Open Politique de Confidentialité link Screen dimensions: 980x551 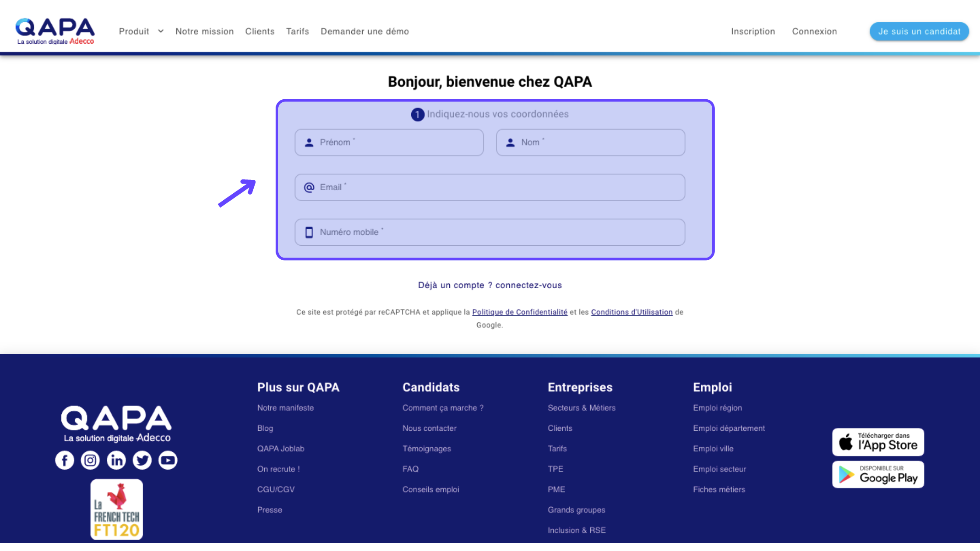click(x=519, y=312)
